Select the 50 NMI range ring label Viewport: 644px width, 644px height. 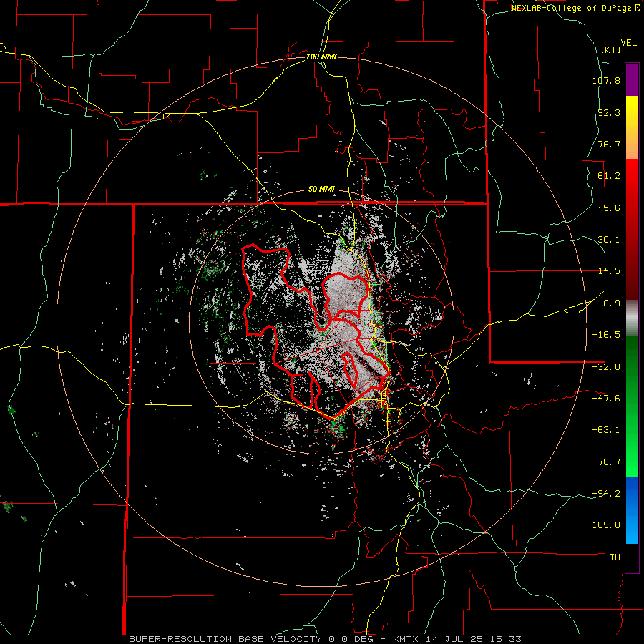coord(321,190)
